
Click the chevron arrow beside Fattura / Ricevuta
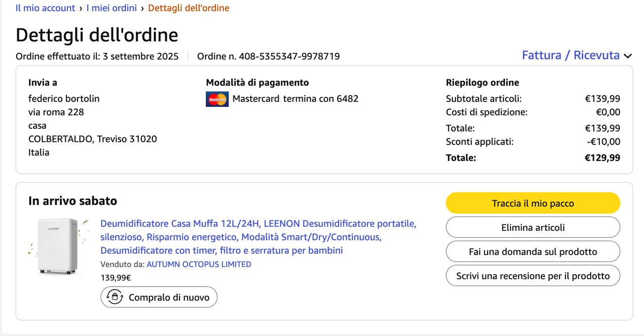[x=627, y=56]
